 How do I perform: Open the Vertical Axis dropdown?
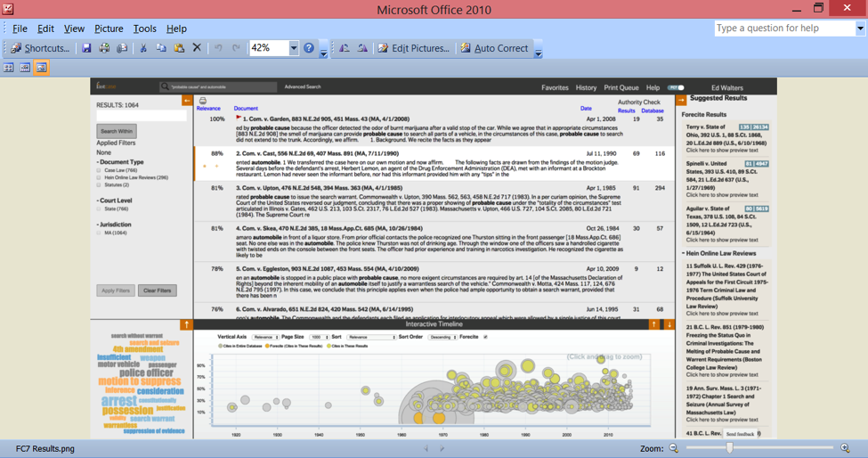click(x=265, y=337)
